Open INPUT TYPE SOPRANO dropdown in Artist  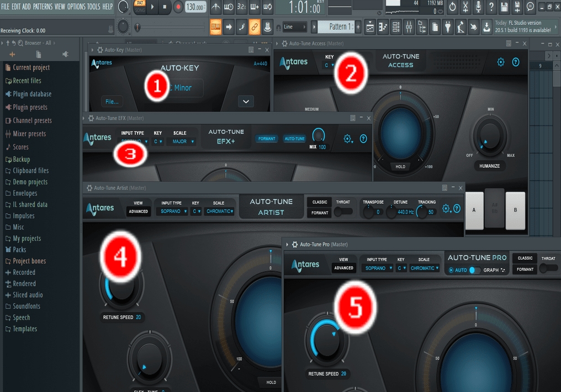173,211
